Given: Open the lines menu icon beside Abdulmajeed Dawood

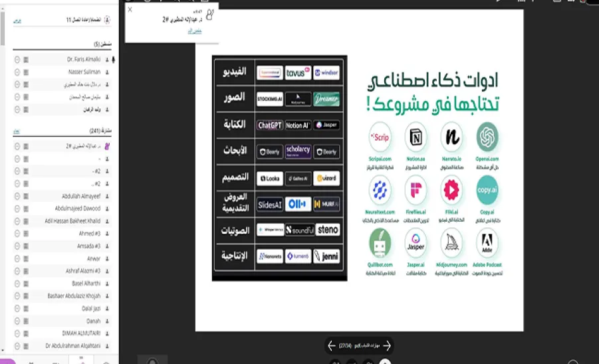Looking at the screenshot, I should [x=26, y=209].
